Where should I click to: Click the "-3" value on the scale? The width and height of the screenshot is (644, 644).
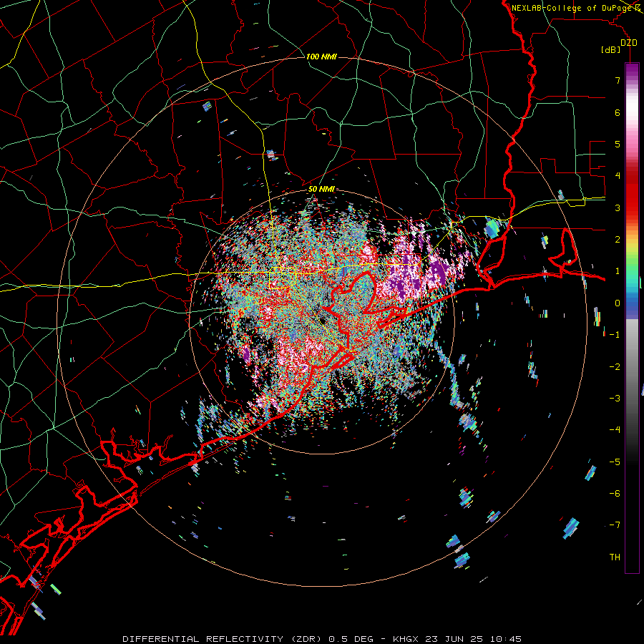[615, 399]
